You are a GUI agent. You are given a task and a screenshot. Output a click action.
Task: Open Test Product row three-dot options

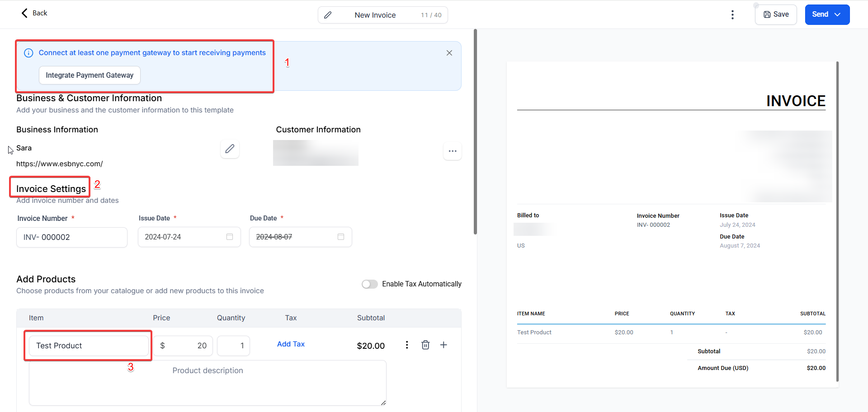pyautogui.click(x=407, y=345)
